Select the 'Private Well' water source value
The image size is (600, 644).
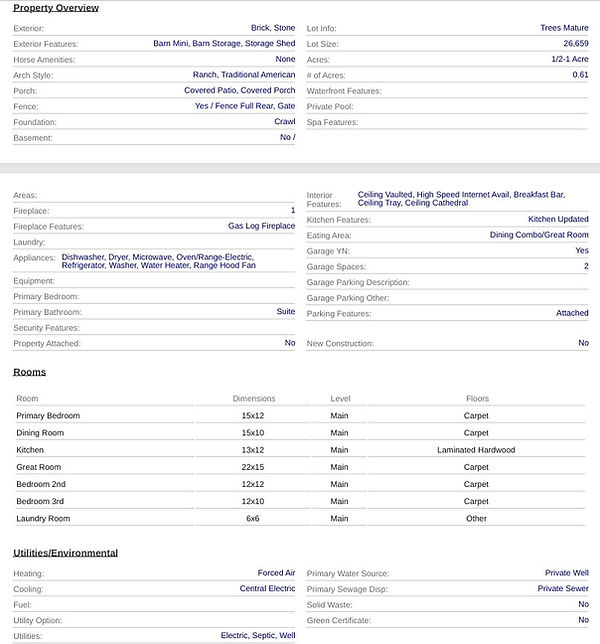click(567, 573)
